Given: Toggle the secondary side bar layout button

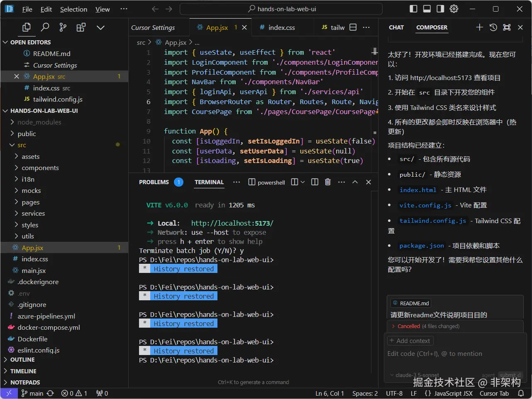Looking at the screenshot, I should (x=440, y=9).
